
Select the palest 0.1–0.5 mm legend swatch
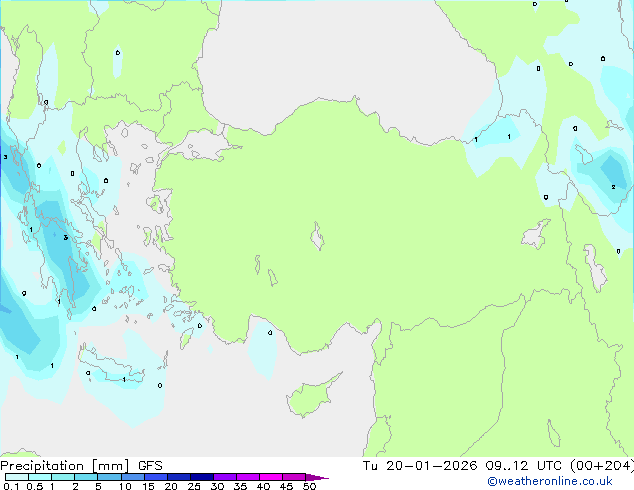click(x=17, y=477)
